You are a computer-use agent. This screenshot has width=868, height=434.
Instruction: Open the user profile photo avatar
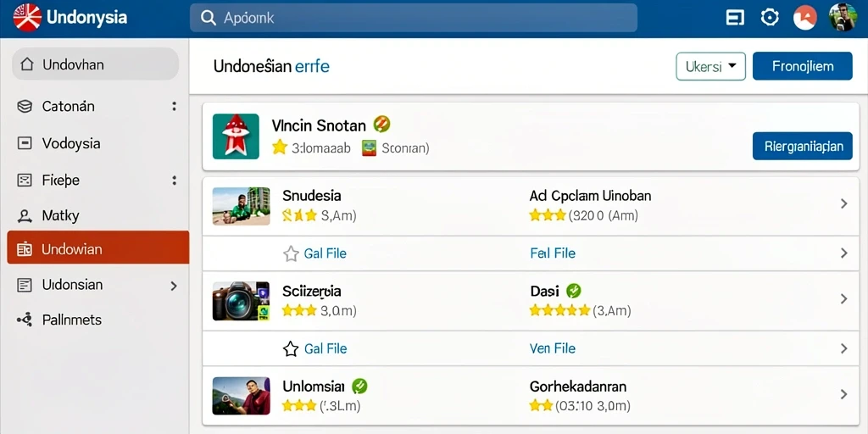[843, 18]
